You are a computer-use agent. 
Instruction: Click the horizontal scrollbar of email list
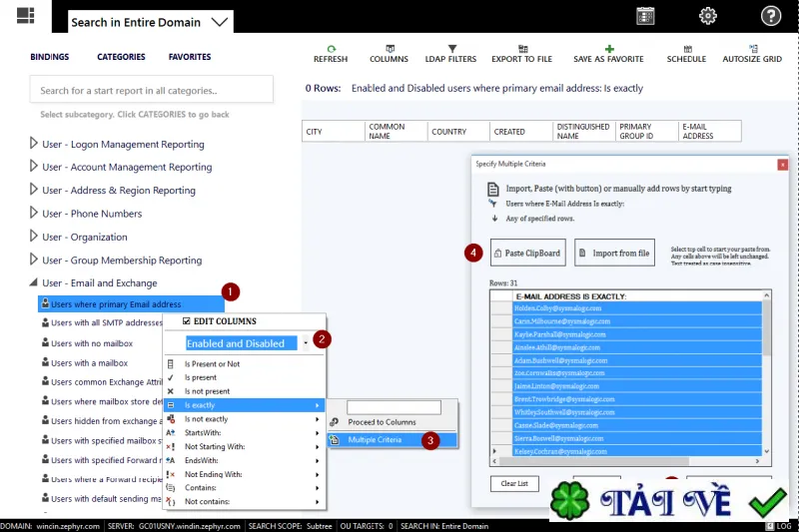coord(626,461)
